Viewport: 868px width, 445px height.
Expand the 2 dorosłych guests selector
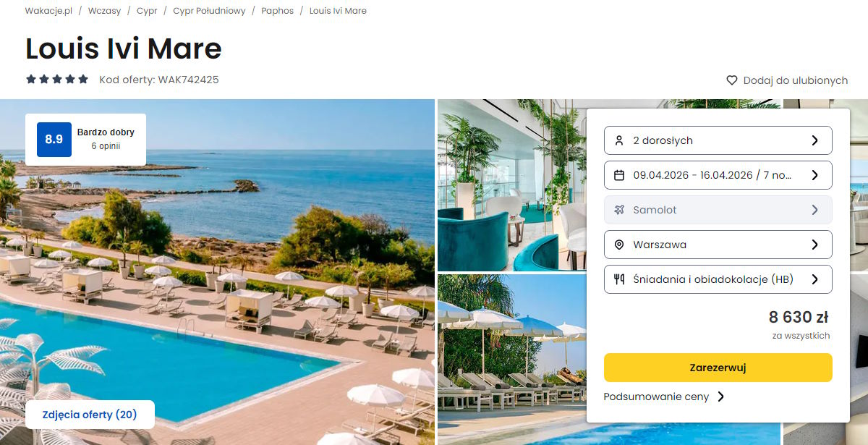pos(718,140)
